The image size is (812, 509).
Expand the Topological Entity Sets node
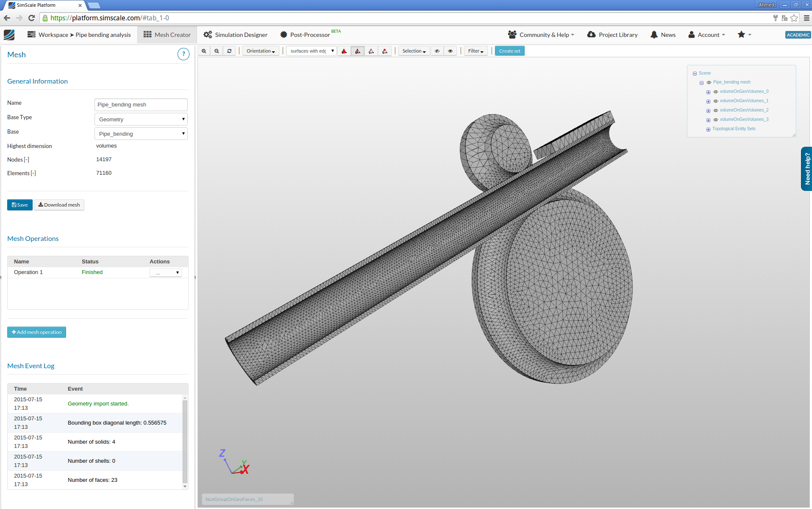click(x=708, y=129)
